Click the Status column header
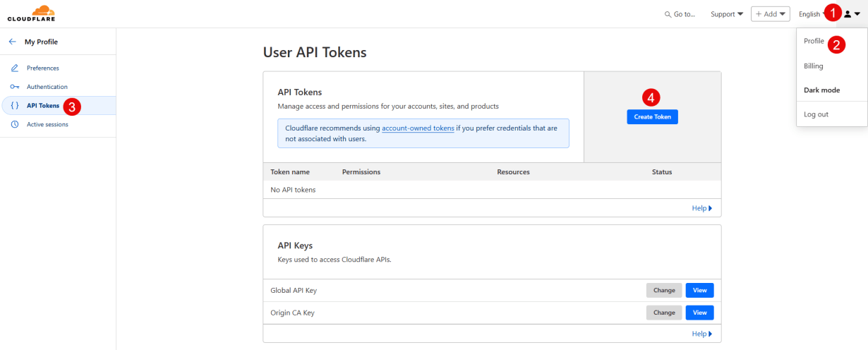 click(662, 172)
